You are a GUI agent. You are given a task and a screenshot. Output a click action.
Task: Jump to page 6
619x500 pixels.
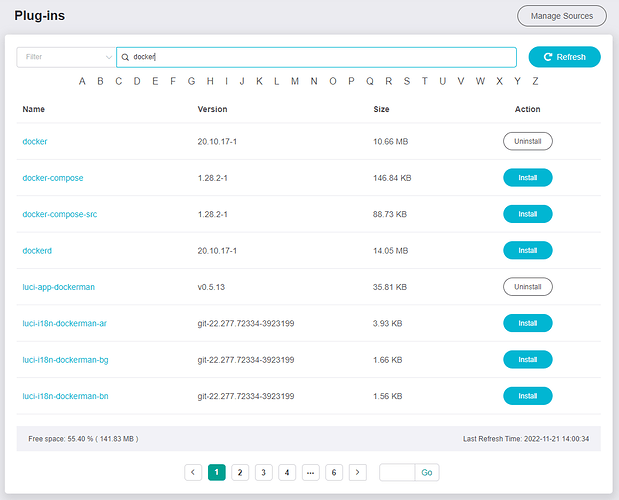tap(334, 472)
